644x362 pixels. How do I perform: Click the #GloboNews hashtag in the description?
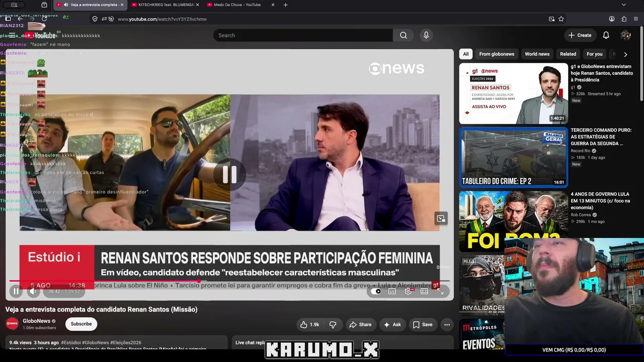95,343
